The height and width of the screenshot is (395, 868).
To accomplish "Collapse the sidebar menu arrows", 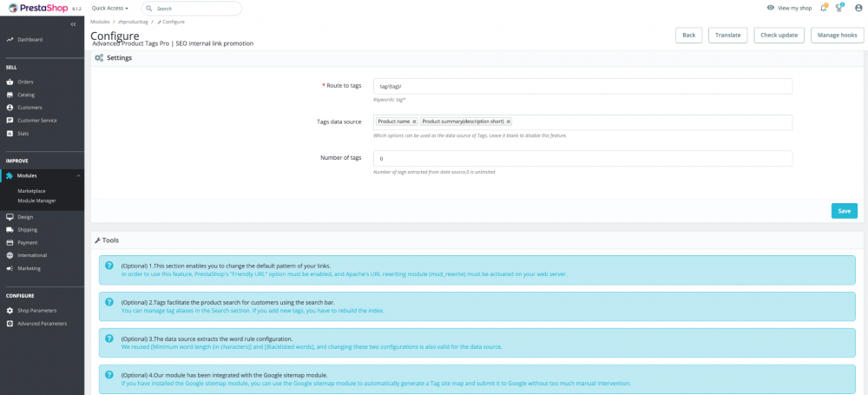I will 73,24.
